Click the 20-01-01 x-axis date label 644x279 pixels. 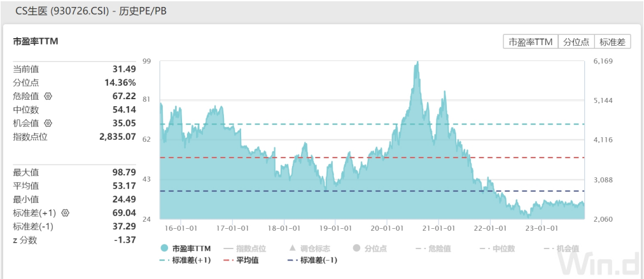388,228
